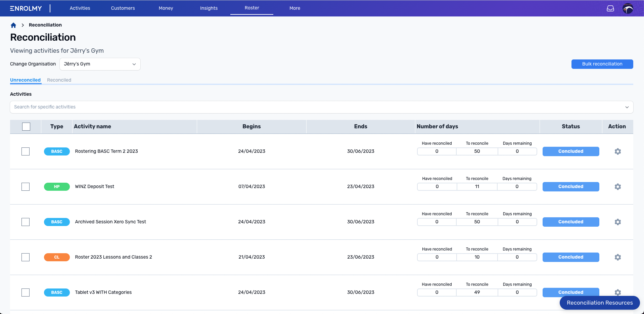Check the Archived Session Xero Sync Test row
The width and height of the screenshot is (644, 314).
(x=26, y=222)
